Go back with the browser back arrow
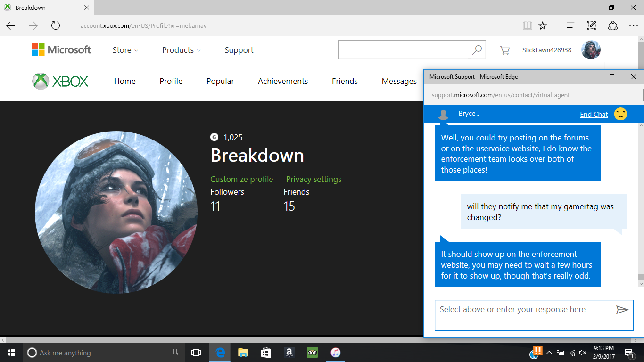644x362 pixels. pos(11,25)
